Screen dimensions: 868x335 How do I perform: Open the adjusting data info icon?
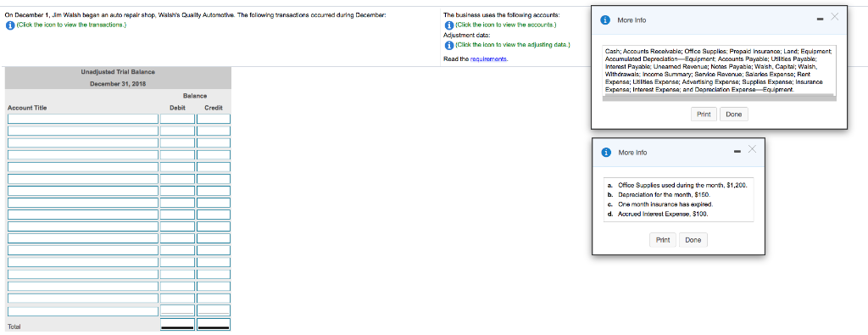(x=449, y=45)
